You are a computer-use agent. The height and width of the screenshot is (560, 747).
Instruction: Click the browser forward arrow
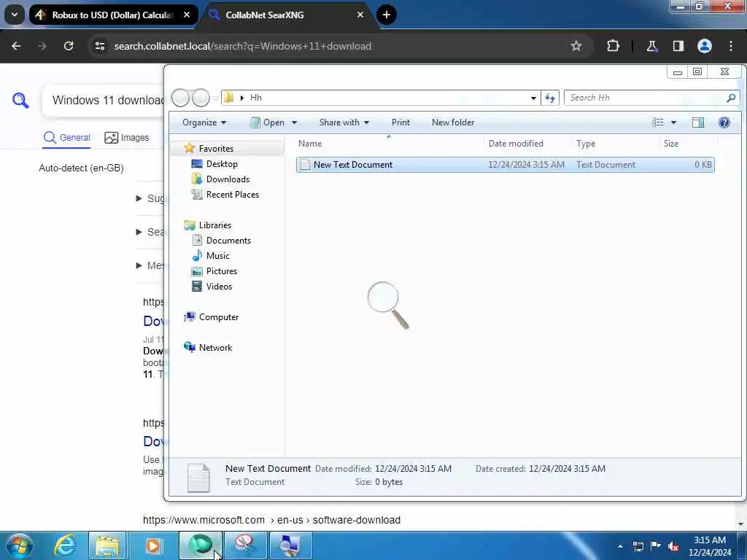click(42, 46)
